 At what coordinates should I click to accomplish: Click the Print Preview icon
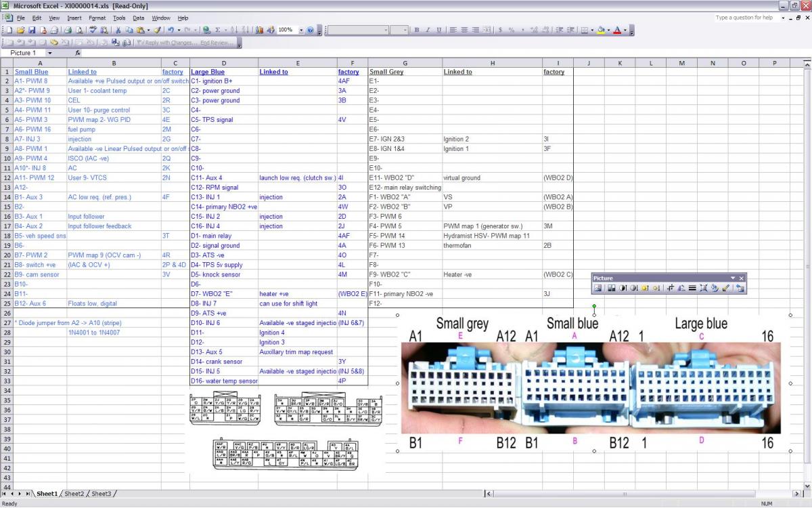point(79,30)
